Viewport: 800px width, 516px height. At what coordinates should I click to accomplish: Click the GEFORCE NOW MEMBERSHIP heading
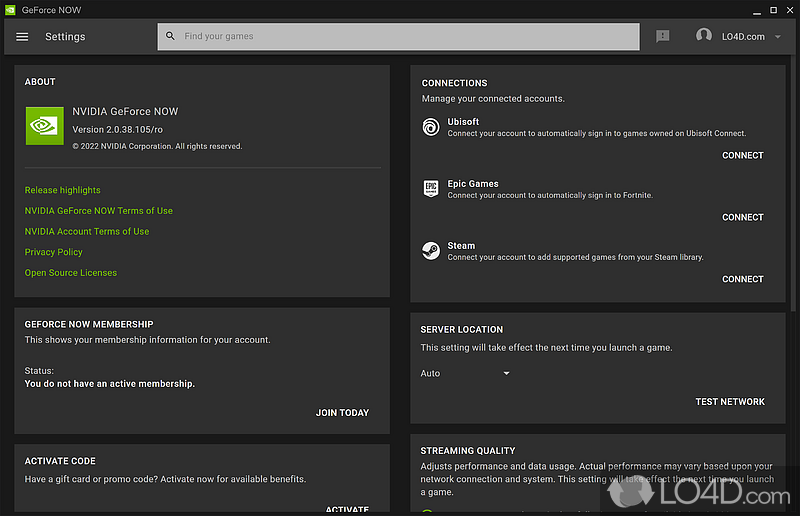click(x=89, y=325)
